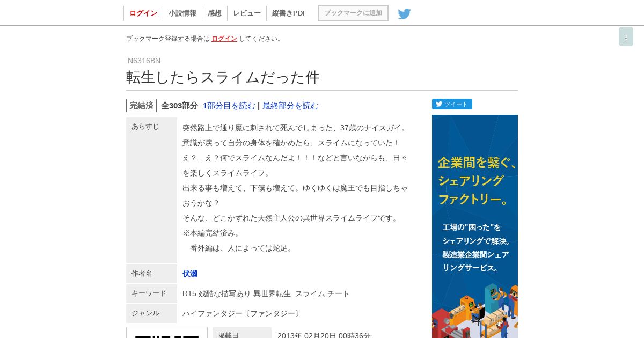Click the 作者名 row label
This screenshot has width=644, height=338.
pyautogui.click(x=151, y=274)
